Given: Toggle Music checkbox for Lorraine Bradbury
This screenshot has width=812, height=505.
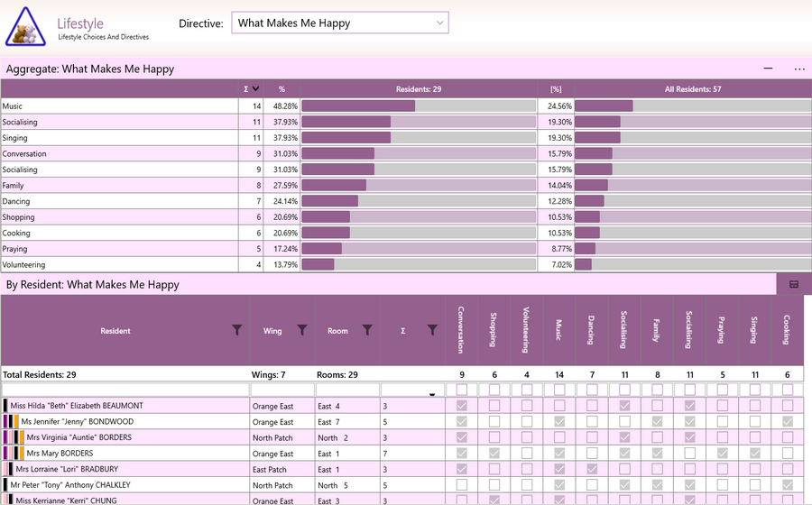Looking at the screenshot, I should click(559, 469).
